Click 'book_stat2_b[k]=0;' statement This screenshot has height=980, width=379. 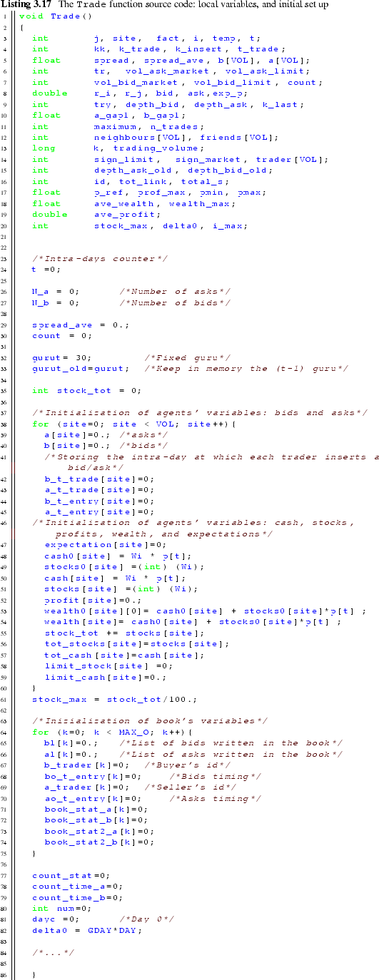pyautogui.click(x=98, y=842)
